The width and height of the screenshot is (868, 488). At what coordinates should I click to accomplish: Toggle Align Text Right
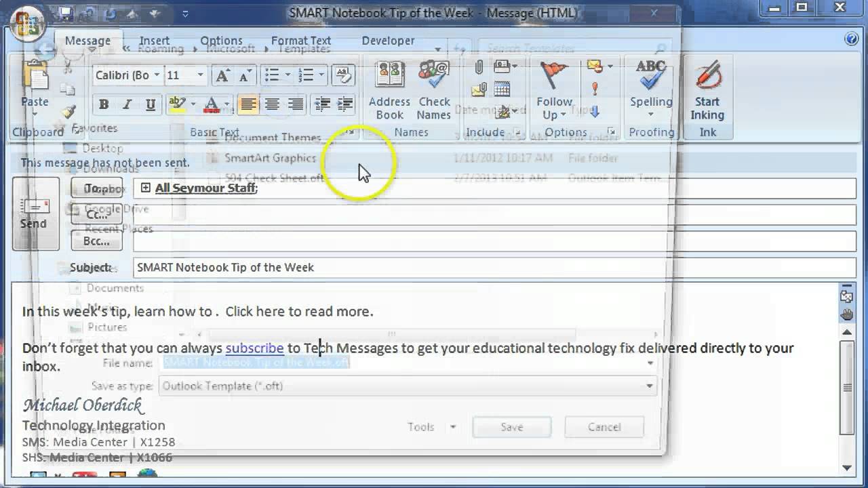click(296, 104)
